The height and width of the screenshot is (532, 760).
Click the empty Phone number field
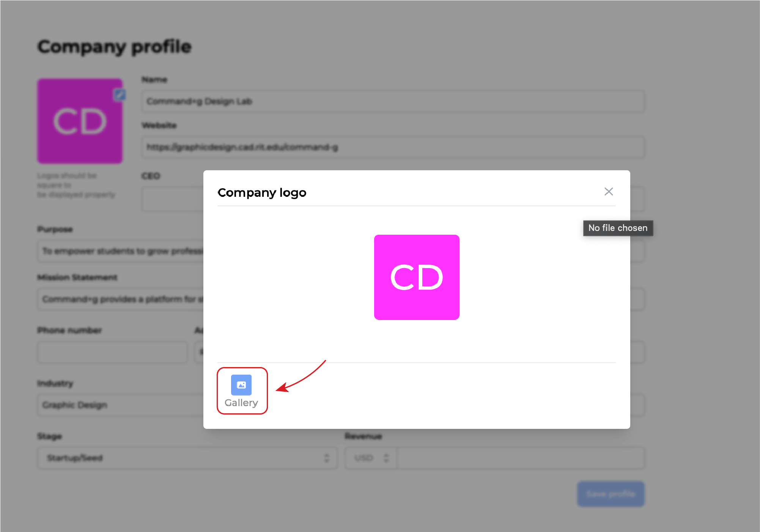112,352
